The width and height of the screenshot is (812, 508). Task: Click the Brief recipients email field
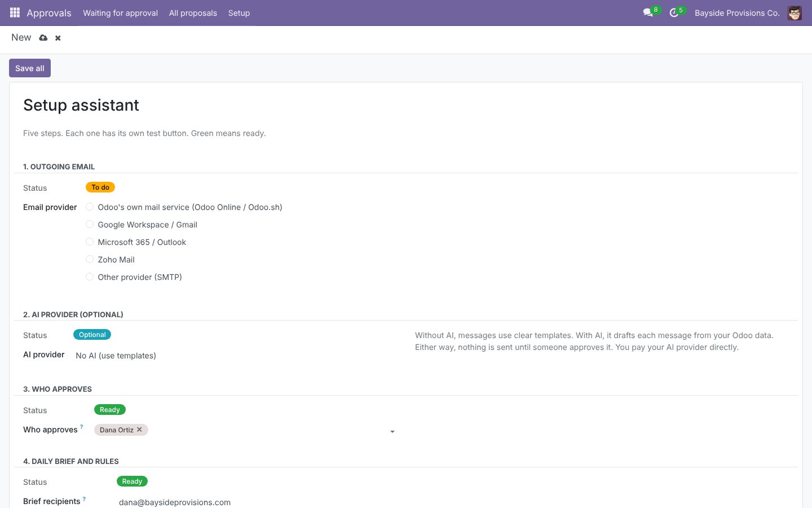pos(258,502)
